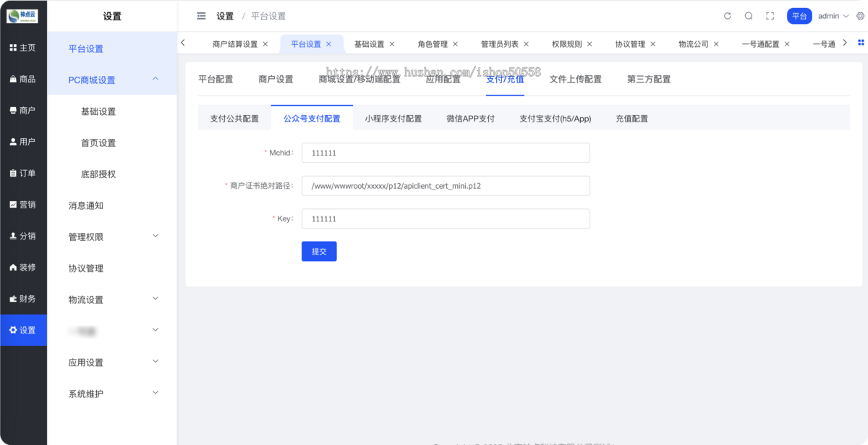Switch to the 物流公司 page tab

tap(694, 44)
